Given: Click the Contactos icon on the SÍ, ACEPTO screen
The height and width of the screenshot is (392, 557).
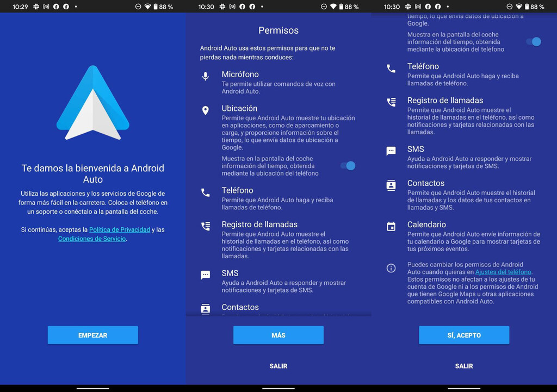Looking at the screenshot, I should coord(391,185).
